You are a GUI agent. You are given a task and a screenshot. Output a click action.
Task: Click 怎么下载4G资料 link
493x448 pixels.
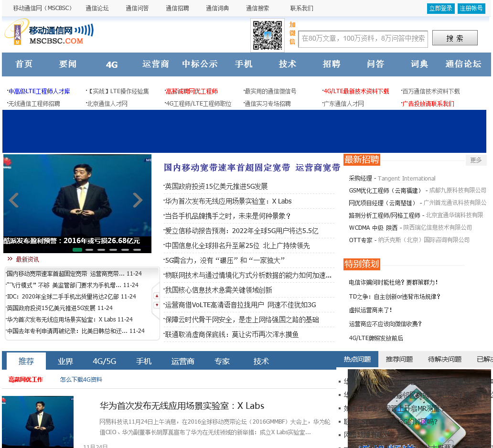[81, 380]
